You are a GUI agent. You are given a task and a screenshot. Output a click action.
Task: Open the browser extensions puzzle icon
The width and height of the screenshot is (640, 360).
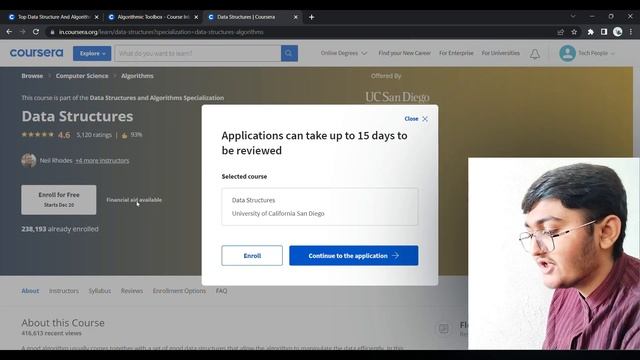click(x=590, y=32)
